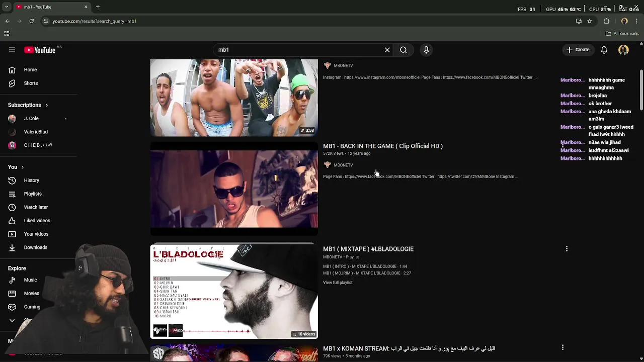644x362 pixels.
Task: Expand the You section chevron
Action: (x=22, y=167)
